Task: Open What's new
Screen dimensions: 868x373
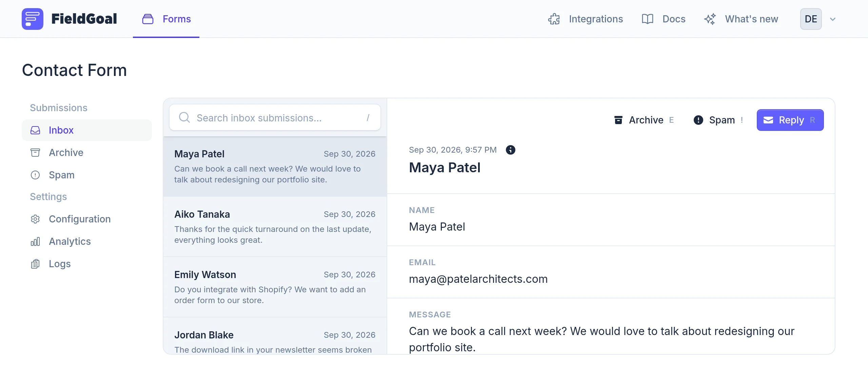Action: [741, 19]
